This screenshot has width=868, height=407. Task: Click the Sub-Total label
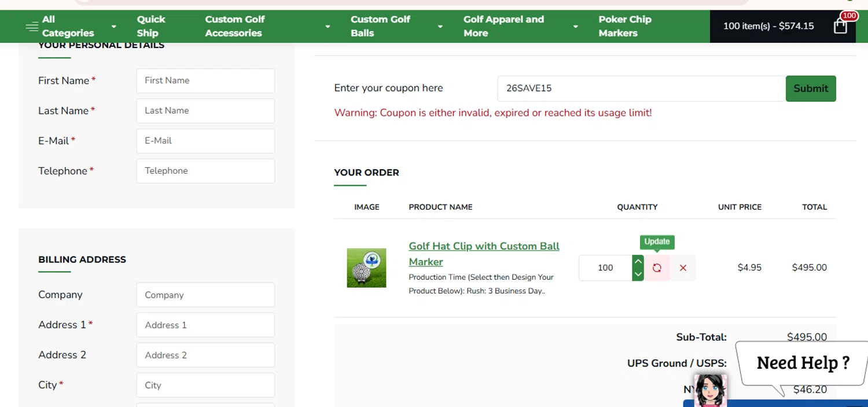coord(701,337)
